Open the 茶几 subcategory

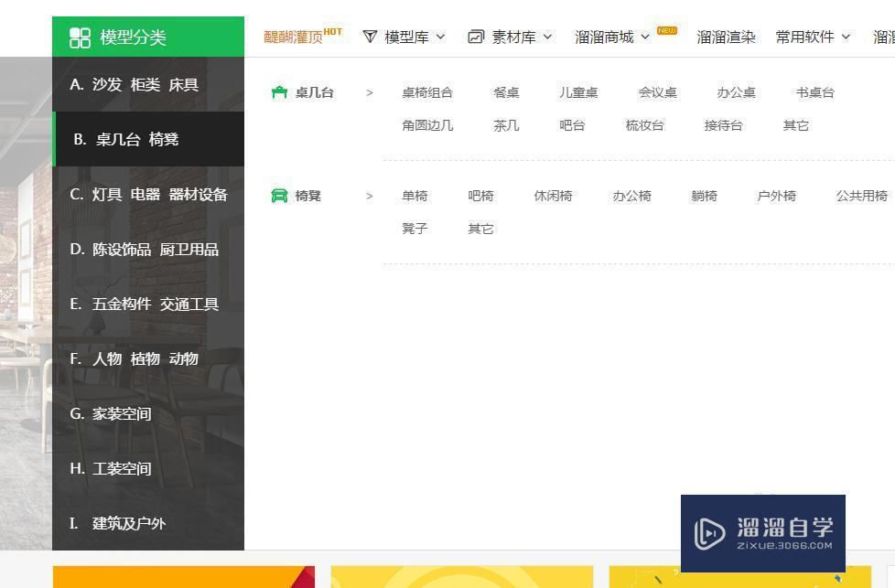pos(505,125)
